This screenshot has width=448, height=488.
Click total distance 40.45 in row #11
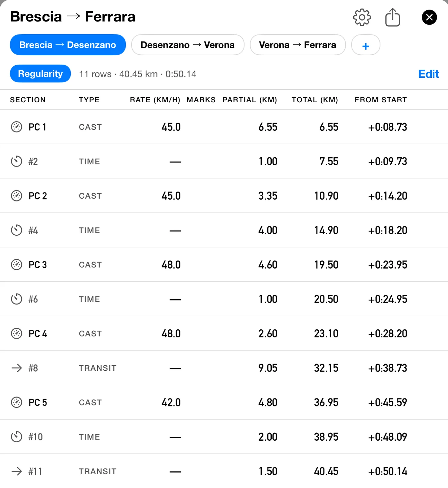pos(326,471)
